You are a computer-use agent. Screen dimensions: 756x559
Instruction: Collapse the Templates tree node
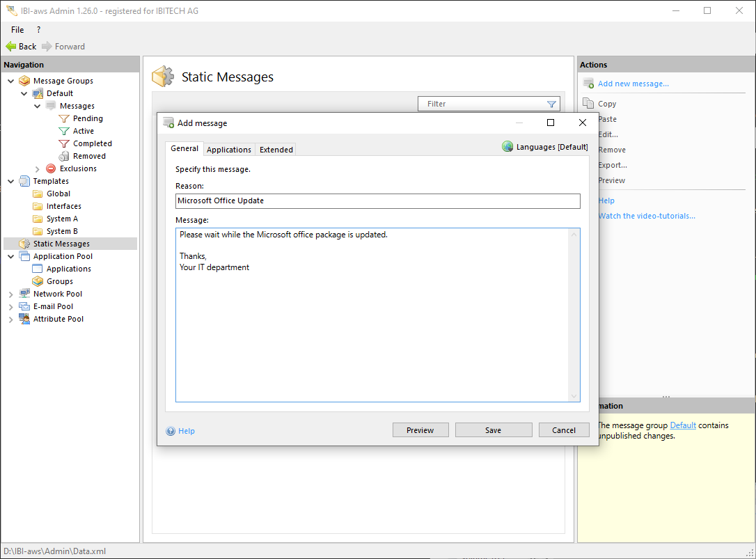[11, 181]
